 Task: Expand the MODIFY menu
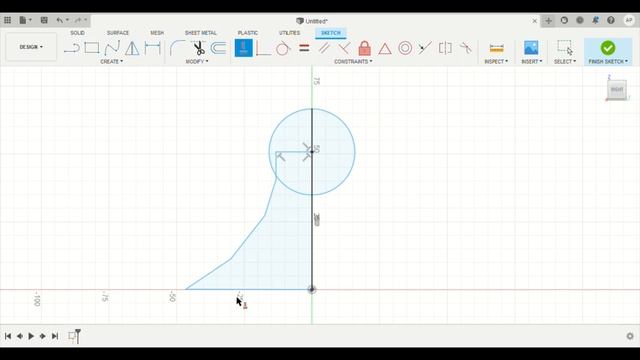coord(197,62)
